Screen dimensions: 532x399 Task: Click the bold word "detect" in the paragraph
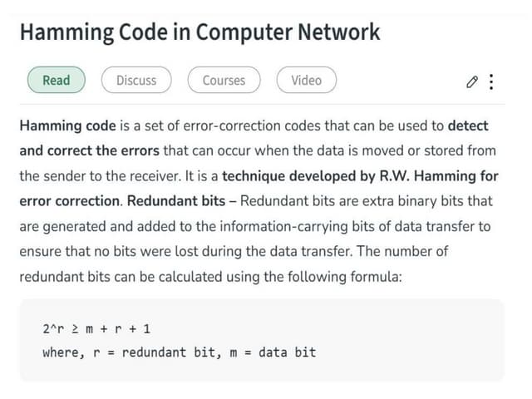[x=468, y=126]
